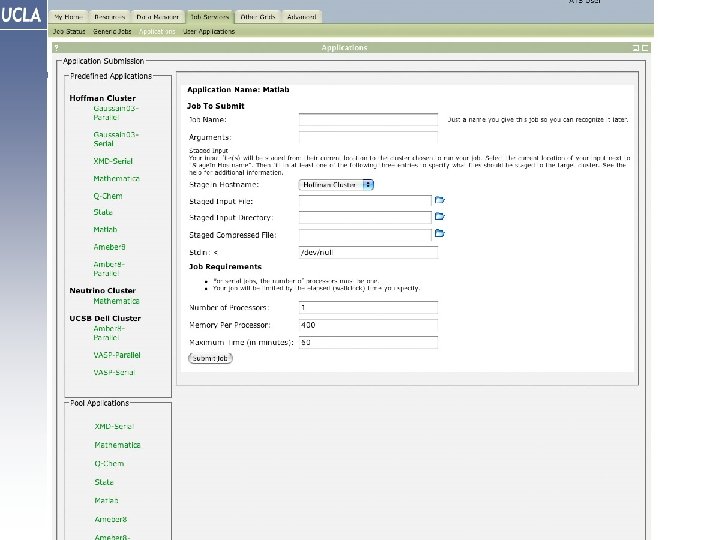The image size is (720, 540).
Task: Open Amber8 under Hoffman Cluster
Action: (x=109, y=247)
